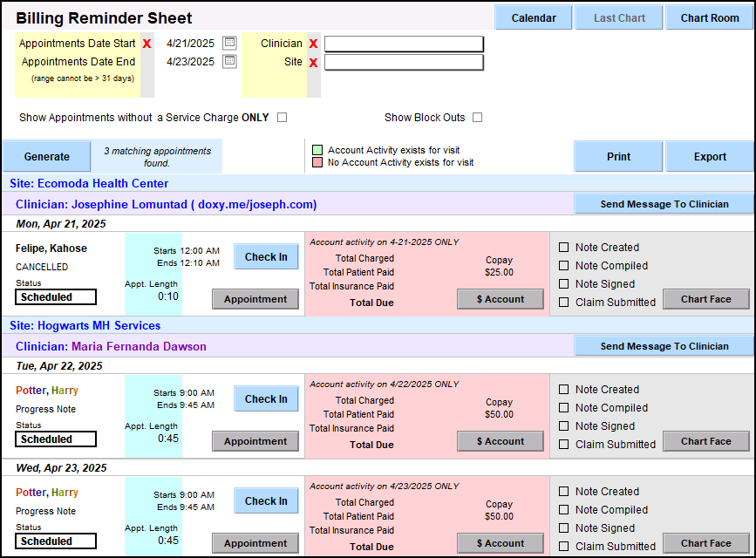
Task: Click the Generate button
Action: tap(46, 157)
